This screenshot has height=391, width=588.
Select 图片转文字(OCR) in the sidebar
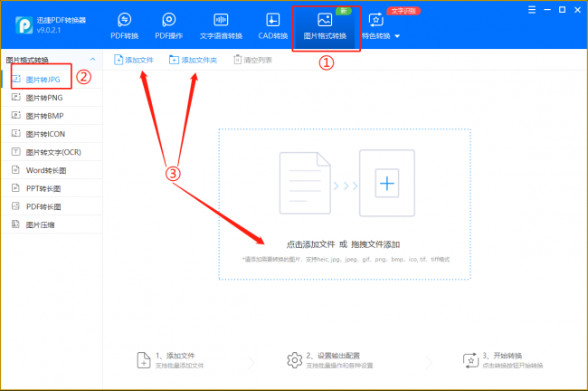[x=52, y=152]
